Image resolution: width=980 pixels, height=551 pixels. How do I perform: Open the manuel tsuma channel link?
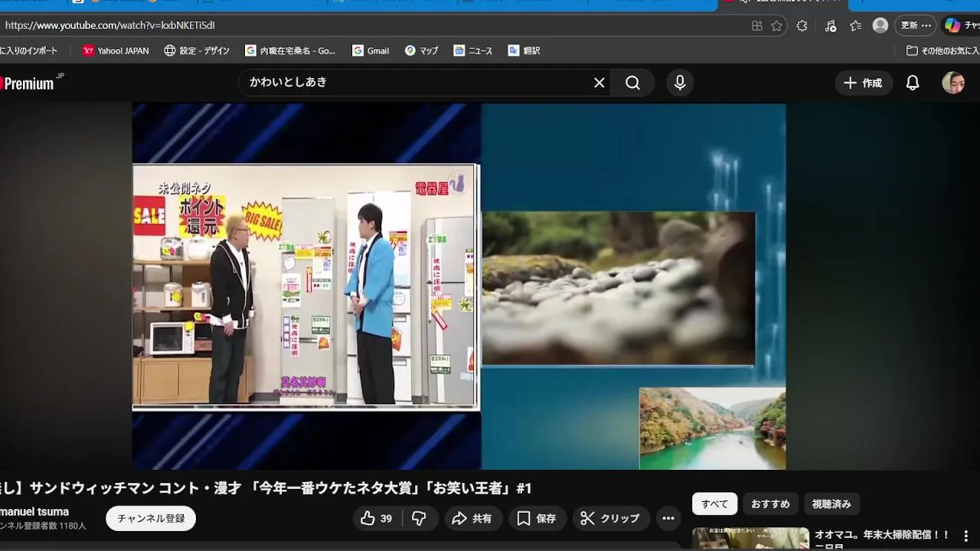[34, 511]
